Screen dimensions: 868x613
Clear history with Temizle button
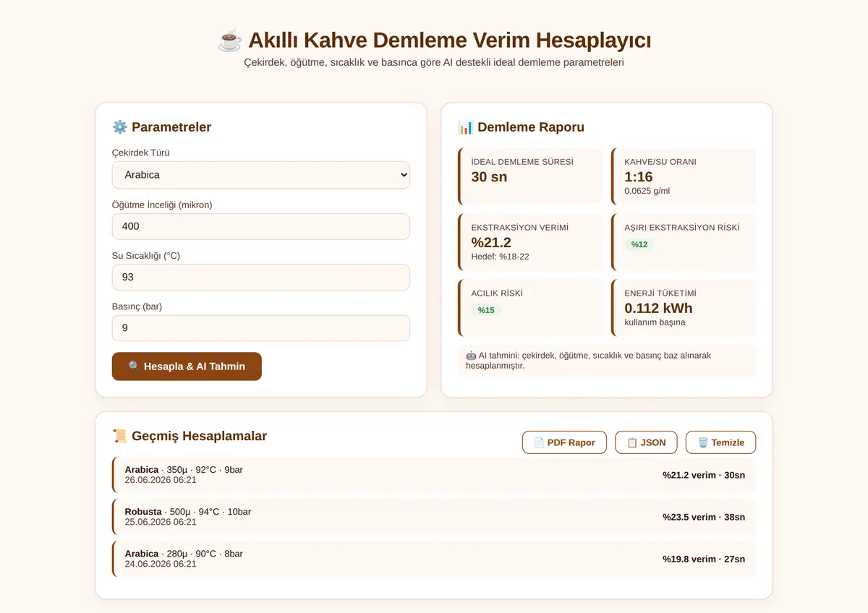click(x=720, y=442)
